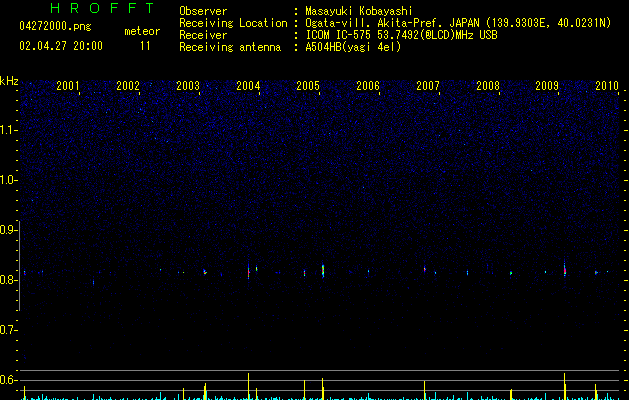The height and width of the screenshot is (400, 629).
Task: Click the 2001 time axis label
Action: click(67, 86)
